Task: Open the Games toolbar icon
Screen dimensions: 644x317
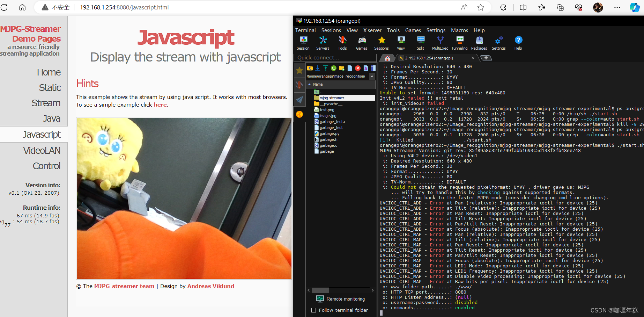Action: 362,43
